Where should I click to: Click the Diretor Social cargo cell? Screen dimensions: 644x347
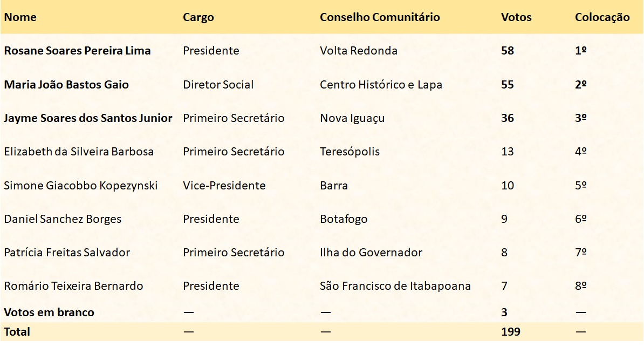pyautogui.click(x=218, y=85)
